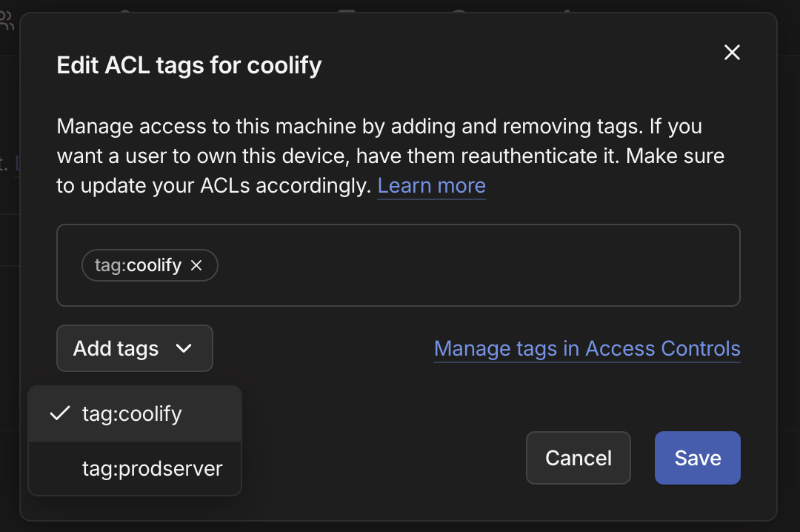The width and height of the screenshot is (800, 532).
Task: Go to Manage tags in Access Controls
Action: point(587,348)
